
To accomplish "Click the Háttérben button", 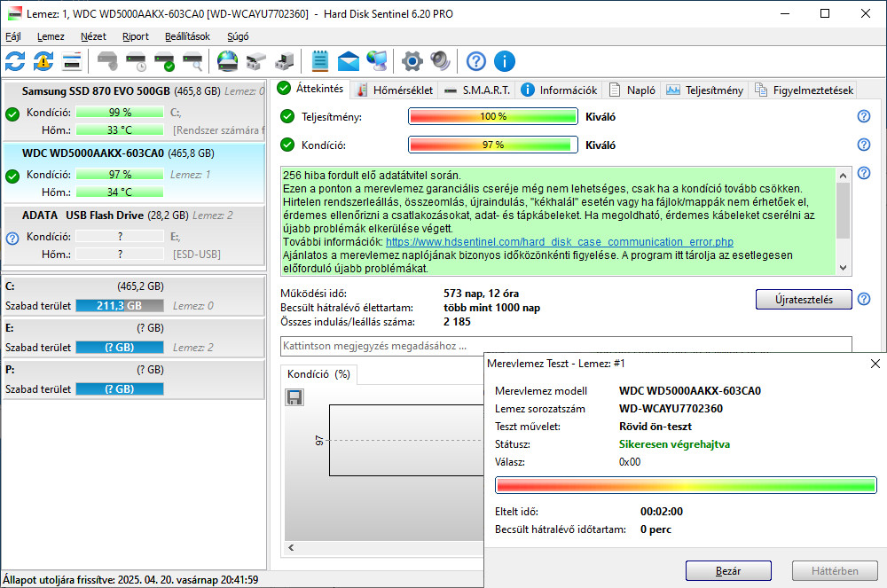I will click(835, 571).
